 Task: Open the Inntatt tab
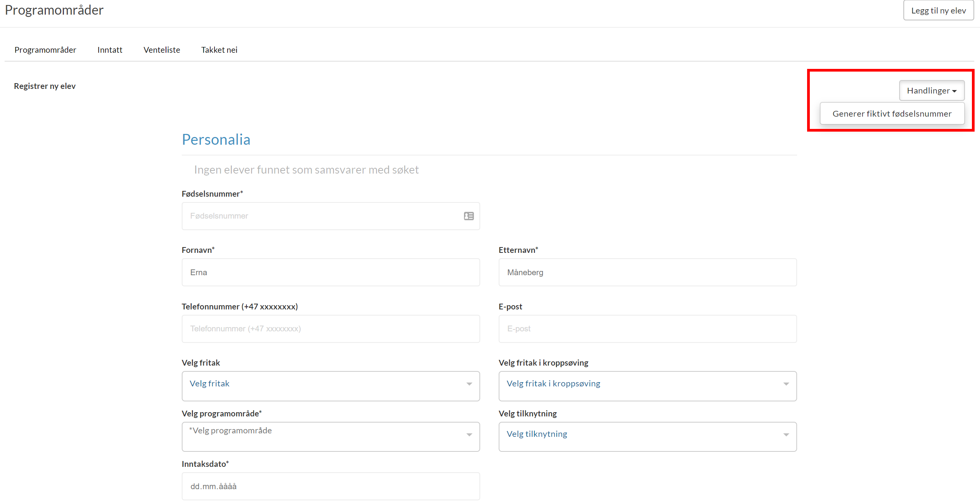(110, 50)
